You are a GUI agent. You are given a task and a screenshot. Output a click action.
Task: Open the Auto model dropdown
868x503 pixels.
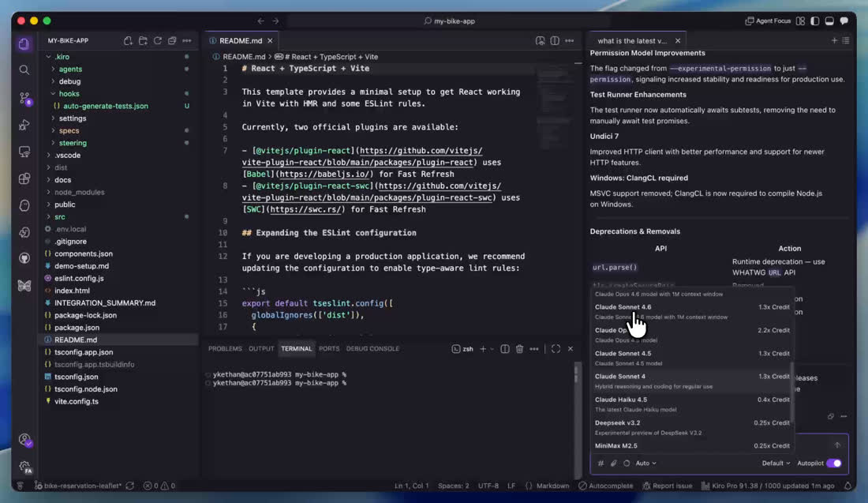645,463
